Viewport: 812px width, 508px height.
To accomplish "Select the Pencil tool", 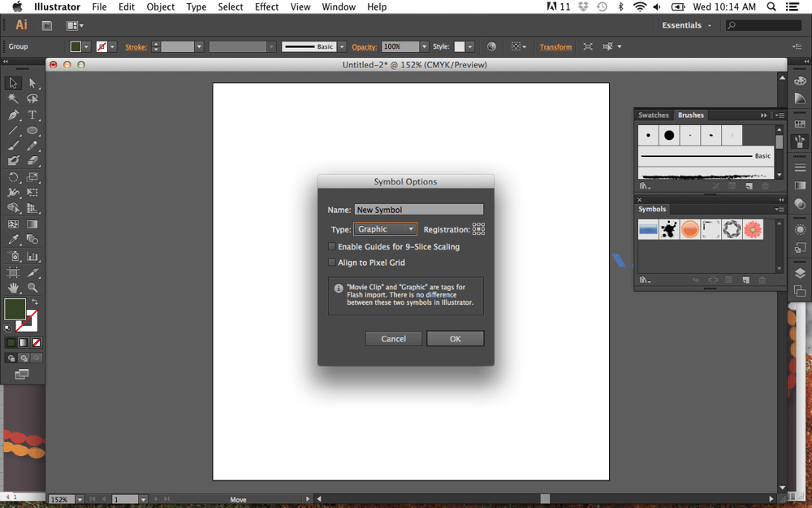I will tap(32, 145).
